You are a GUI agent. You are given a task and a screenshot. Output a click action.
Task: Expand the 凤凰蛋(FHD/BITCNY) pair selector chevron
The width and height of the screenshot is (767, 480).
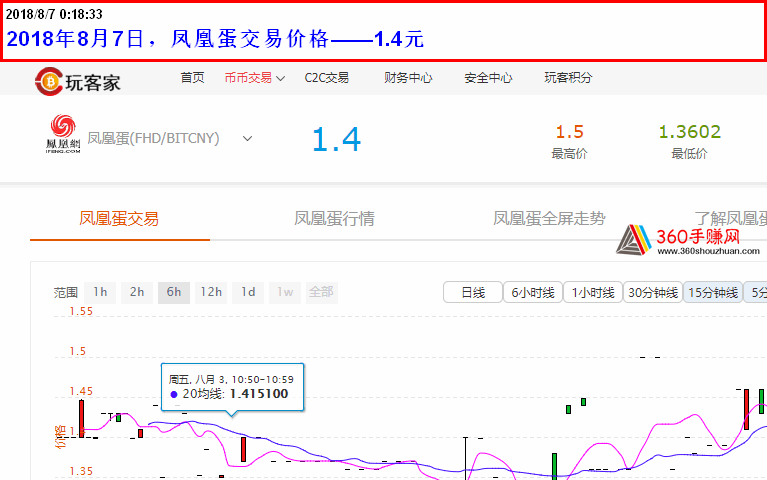coord(248,138)
